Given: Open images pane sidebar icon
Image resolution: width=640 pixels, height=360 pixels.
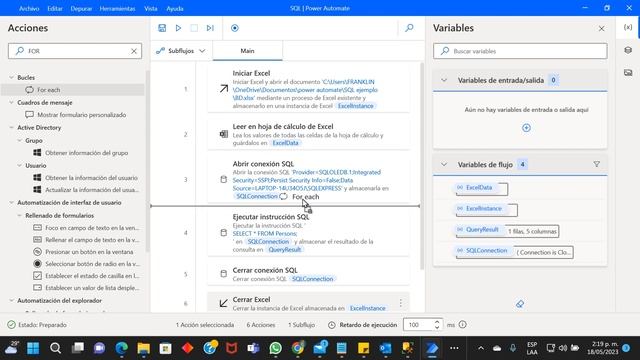Looking at the screenshot, I should pyautogui.click(x=628, y=72).
